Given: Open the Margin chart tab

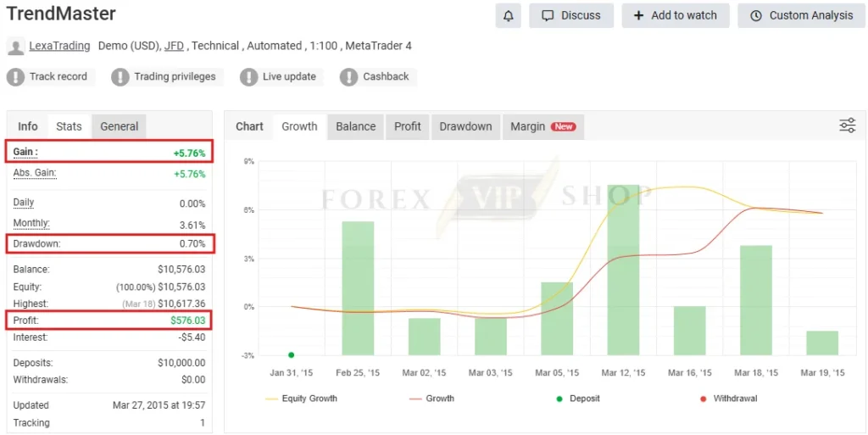Looking at the screenshot, I should pyautogui.click(x=543, y=126).
